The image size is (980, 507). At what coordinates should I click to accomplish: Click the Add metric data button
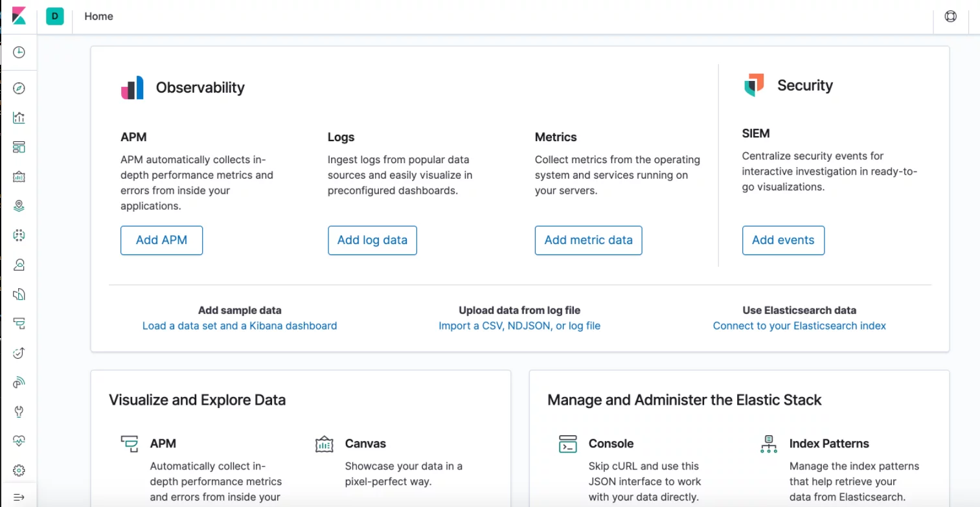(588, 240)
